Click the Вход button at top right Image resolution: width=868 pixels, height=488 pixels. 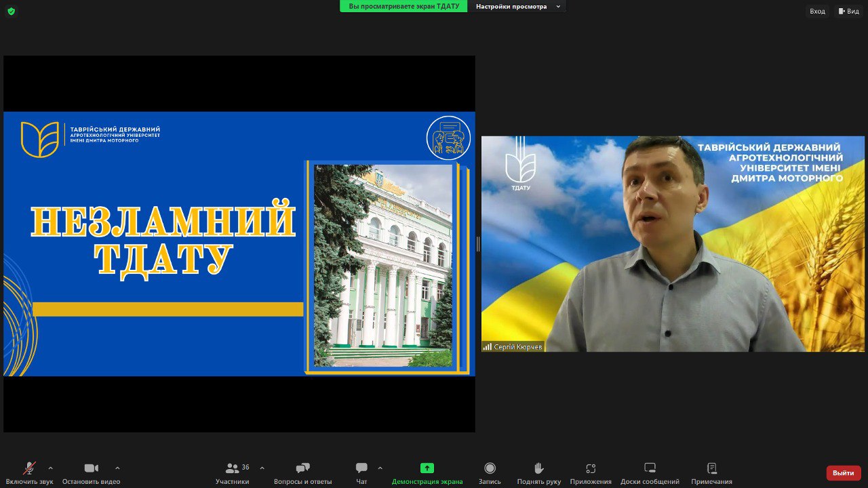[x=817, y=11]
